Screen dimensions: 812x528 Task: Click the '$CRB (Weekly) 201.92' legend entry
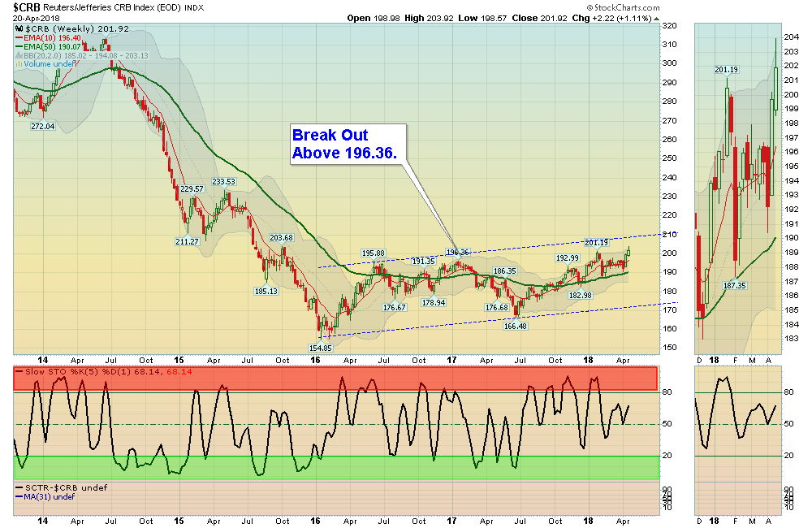pyautogui.click(x=76, y=29)
